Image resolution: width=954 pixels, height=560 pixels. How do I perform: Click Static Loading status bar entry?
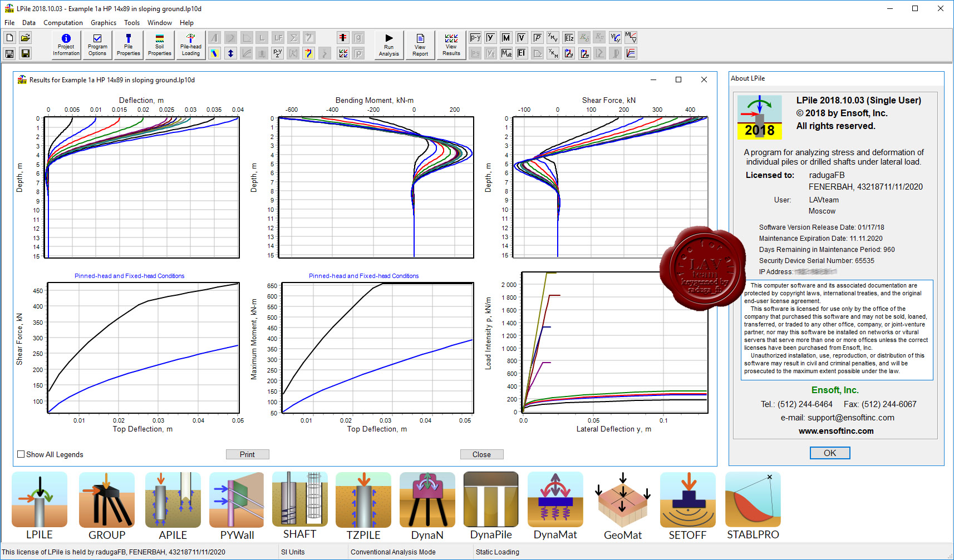(x=498, y=552)
